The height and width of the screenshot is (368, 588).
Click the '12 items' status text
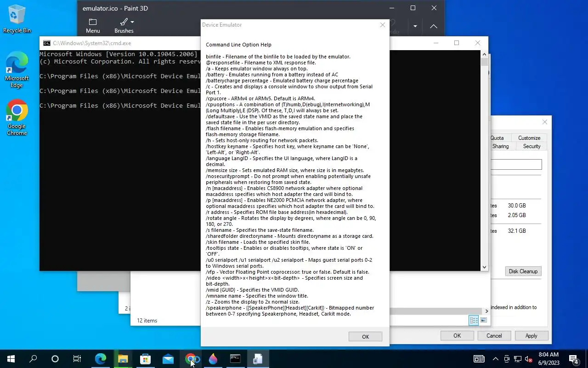tap(147, 321)
